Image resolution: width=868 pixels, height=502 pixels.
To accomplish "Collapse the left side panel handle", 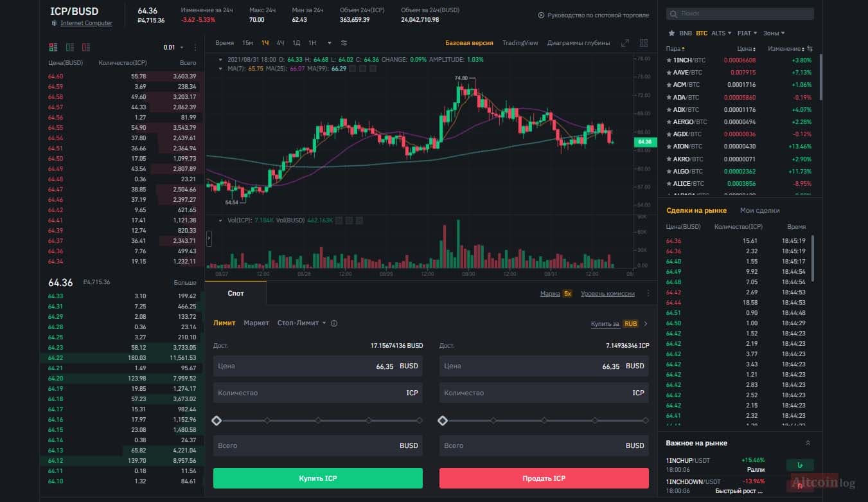I will pyautogui.click(x=209, y=238).
